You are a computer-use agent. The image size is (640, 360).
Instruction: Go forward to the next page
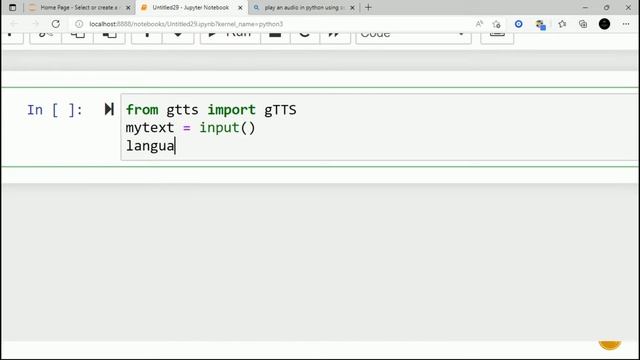36,24
